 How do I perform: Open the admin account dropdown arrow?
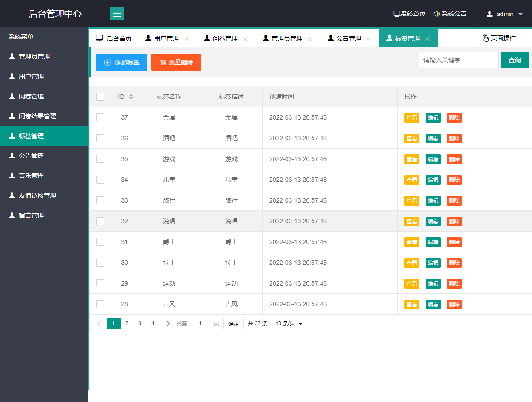tap(521, 14)
